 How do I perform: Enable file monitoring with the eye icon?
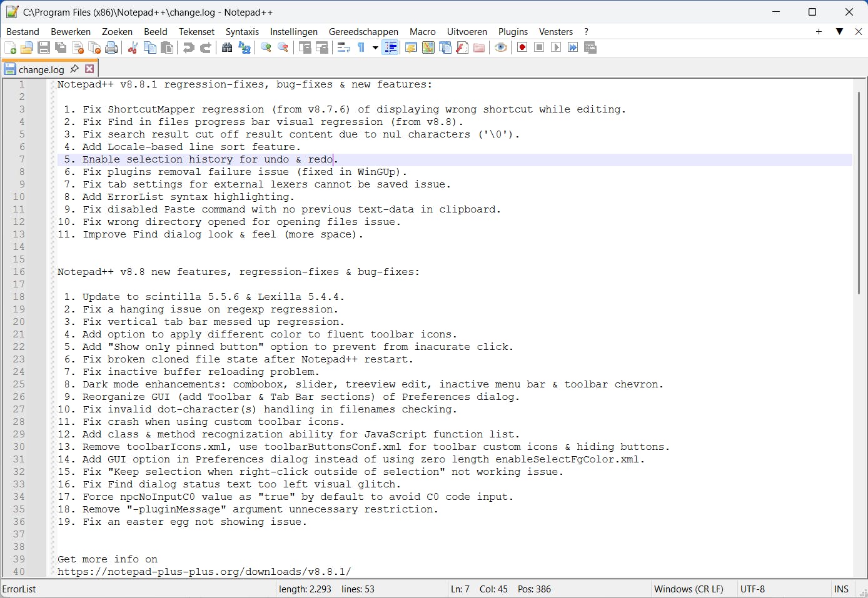coord(500,47)
